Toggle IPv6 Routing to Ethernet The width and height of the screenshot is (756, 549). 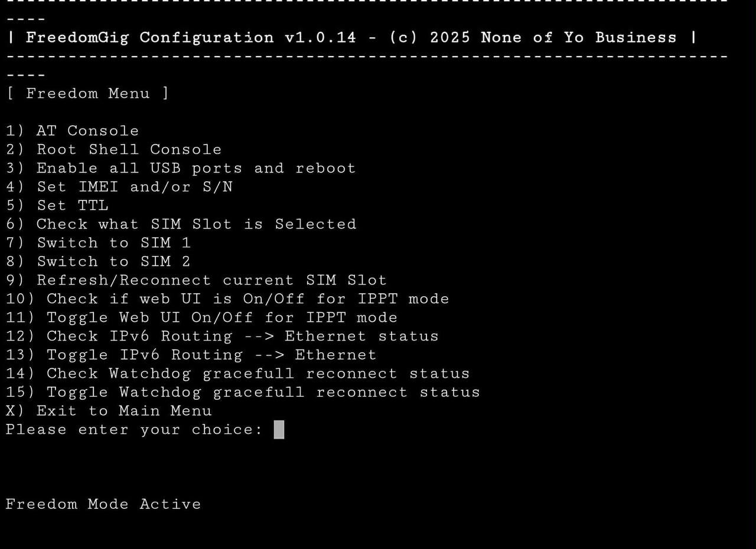point(191,355)
